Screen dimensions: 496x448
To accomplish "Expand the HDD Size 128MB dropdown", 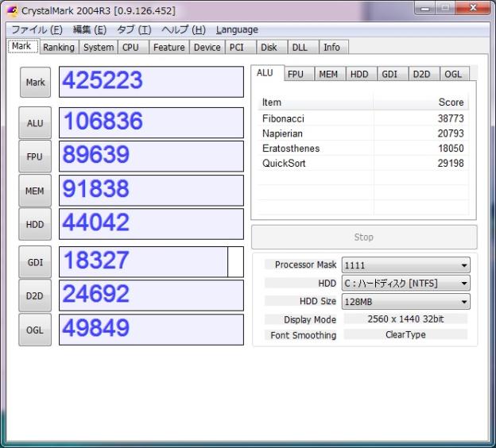I will (x=405, y=302).
